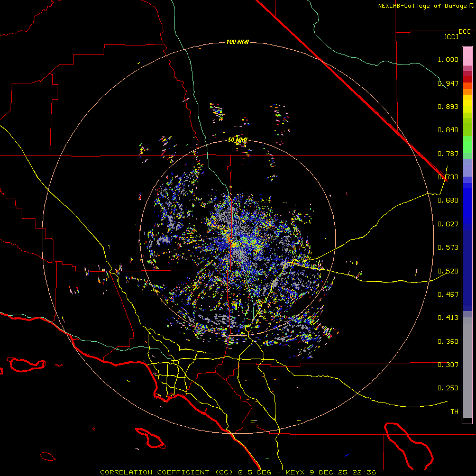The height and width of the screenshot is (476, 476).
Task: Click the DCC label above the color scale
Action: [465, 32]
